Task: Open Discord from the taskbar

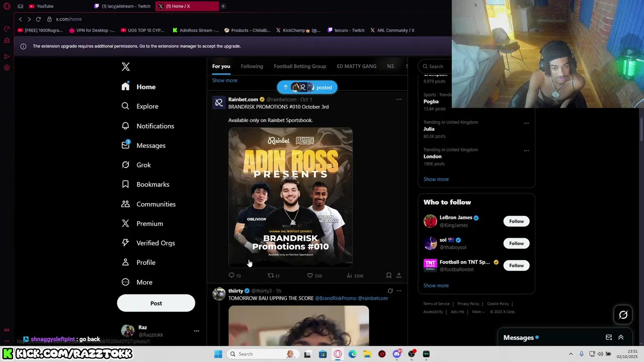Action: pyautogui.click(x=396, y=354)
